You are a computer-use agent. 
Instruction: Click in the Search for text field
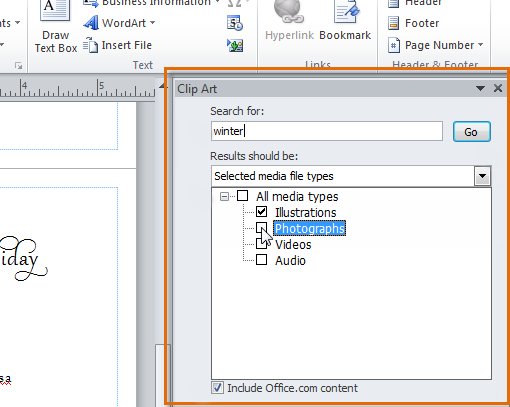(x=327, y=131)
